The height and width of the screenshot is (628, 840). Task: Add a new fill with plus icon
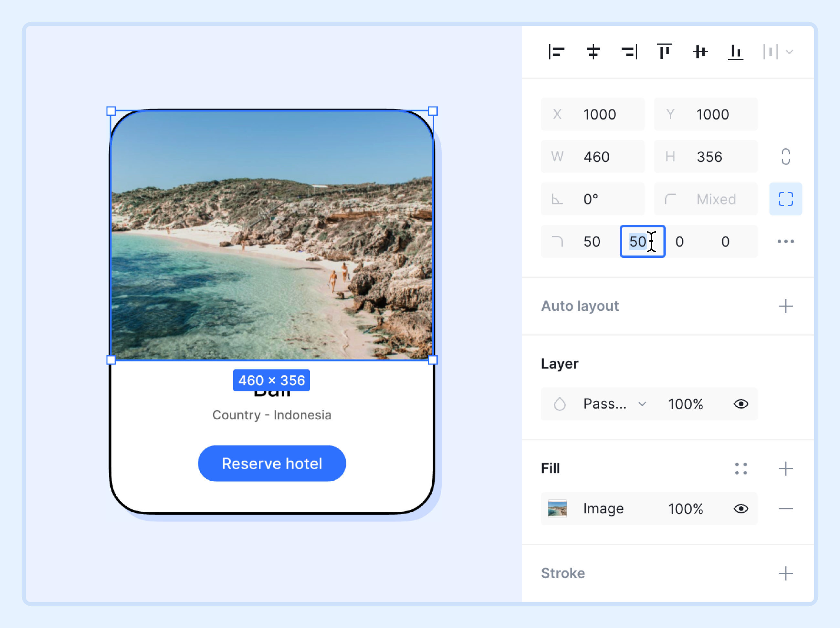coord(786,468)
